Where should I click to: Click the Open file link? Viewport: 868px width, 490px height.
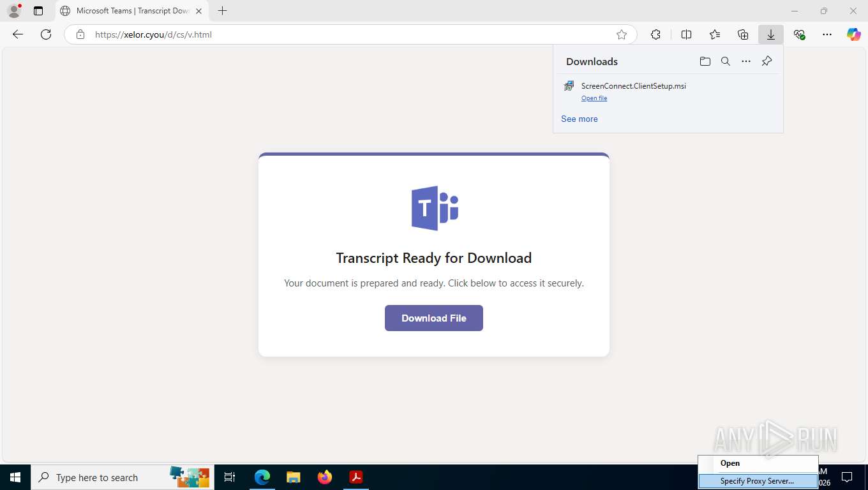point(594,98)
